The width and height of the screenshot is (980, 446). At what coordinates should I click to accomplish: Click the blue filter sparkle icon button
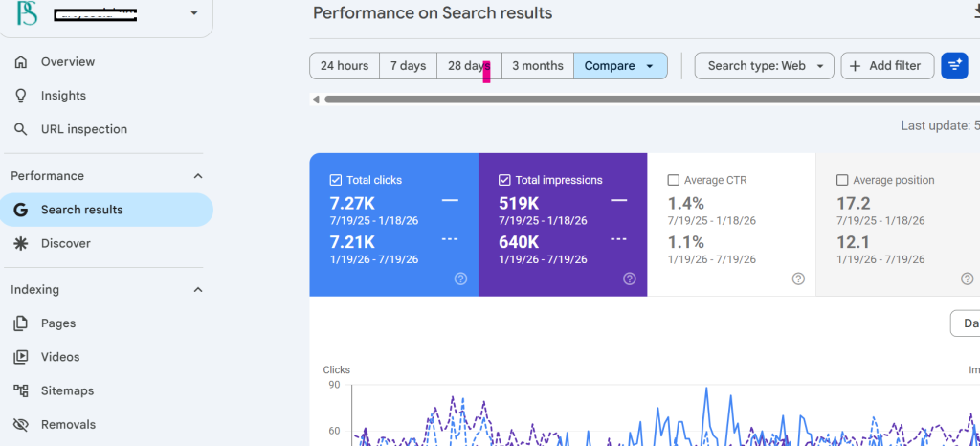point(954,66)
